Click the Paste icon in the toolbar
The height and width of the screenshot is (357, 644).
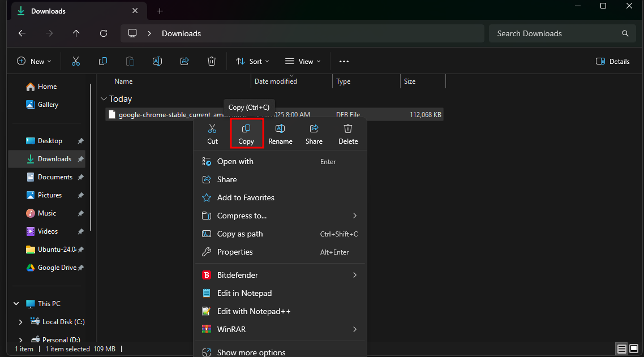pos(130,61)
